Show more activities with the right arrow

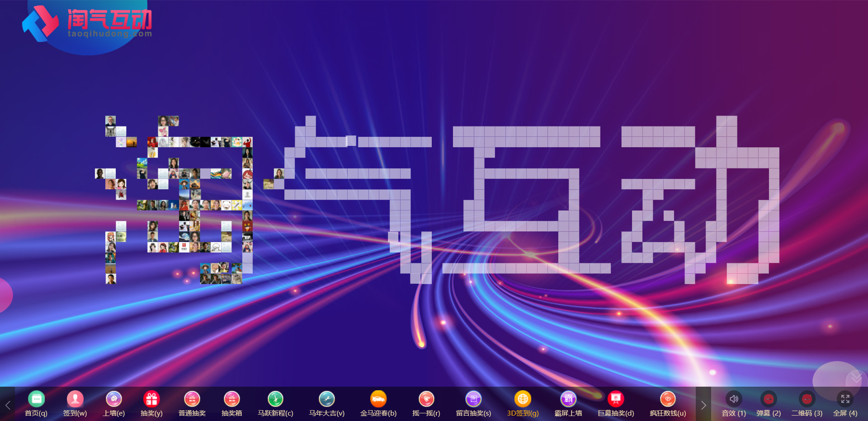[x=703, y=405]
